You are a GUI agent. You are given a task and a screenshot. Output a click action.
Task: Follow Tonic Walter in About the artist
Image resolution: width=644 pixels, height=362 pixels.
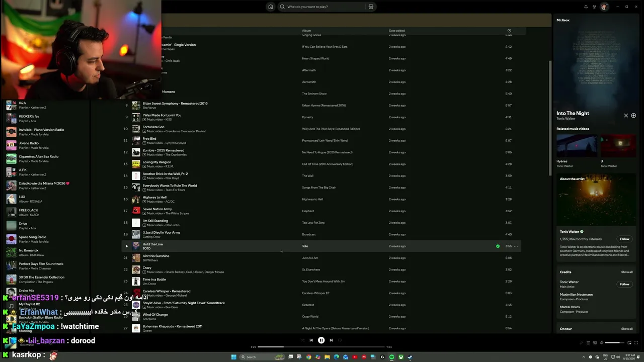pyautogui.click(x=624, y=239)
